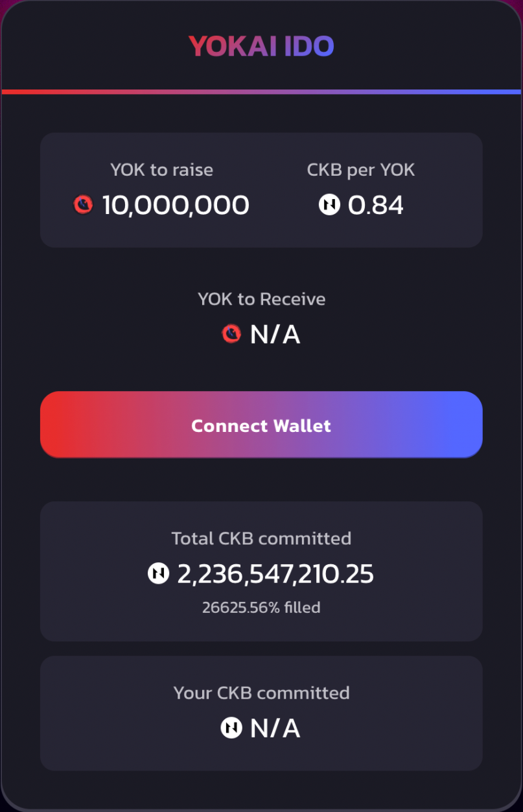Click the YOK token icon beside 10,000,000
The image size is (523, 812).
point(84,205)
